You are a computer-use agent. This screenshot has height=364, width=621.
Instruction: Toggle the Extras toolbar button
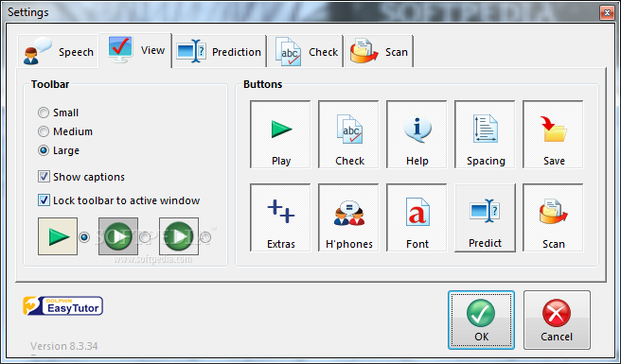pos(281,217)
